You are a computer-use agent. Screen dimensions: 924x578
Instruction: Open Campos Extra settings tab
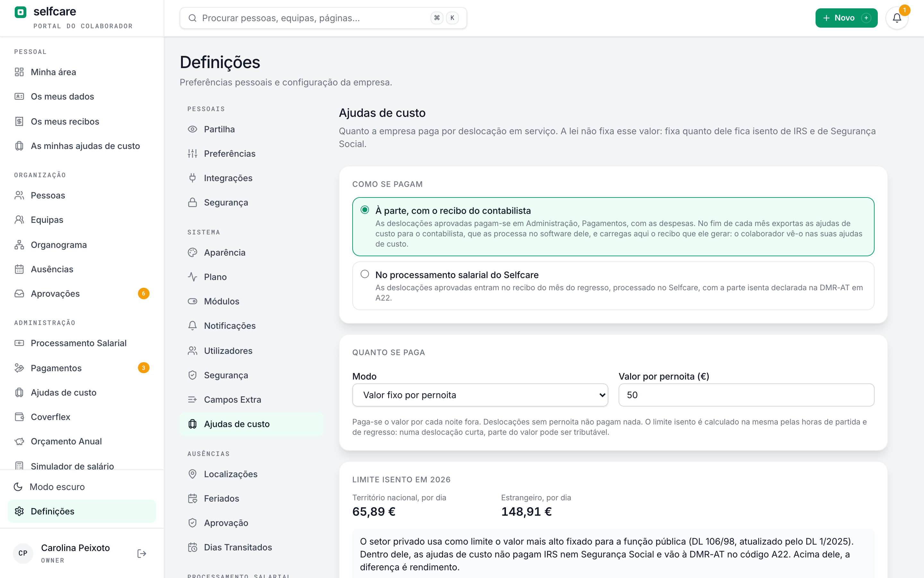251,399
